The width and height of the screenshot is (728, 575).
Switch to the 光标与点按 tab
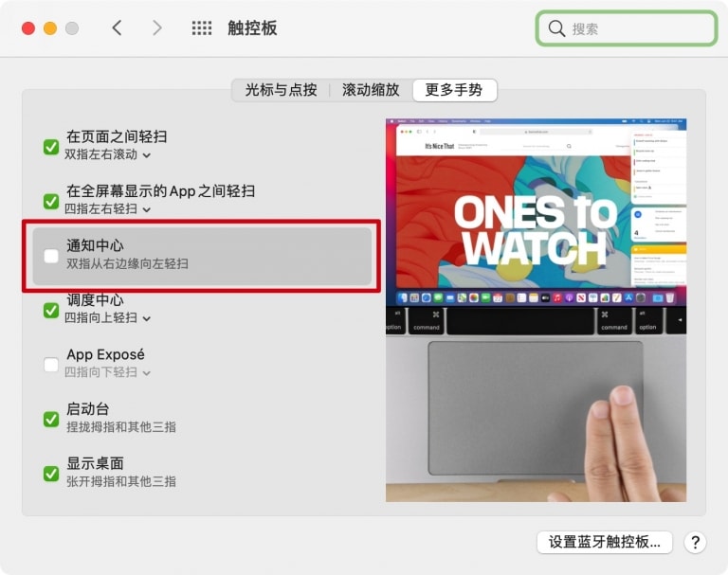pos(281,90)
